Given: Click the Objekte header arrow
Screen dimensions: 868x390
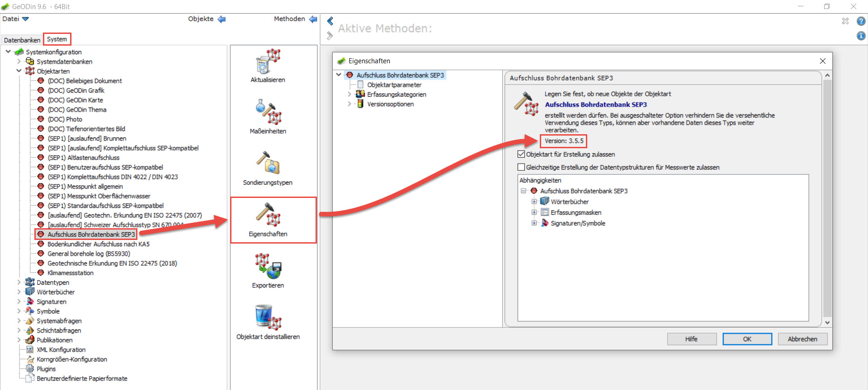Looking at the screenshot, I should point(222,19).
